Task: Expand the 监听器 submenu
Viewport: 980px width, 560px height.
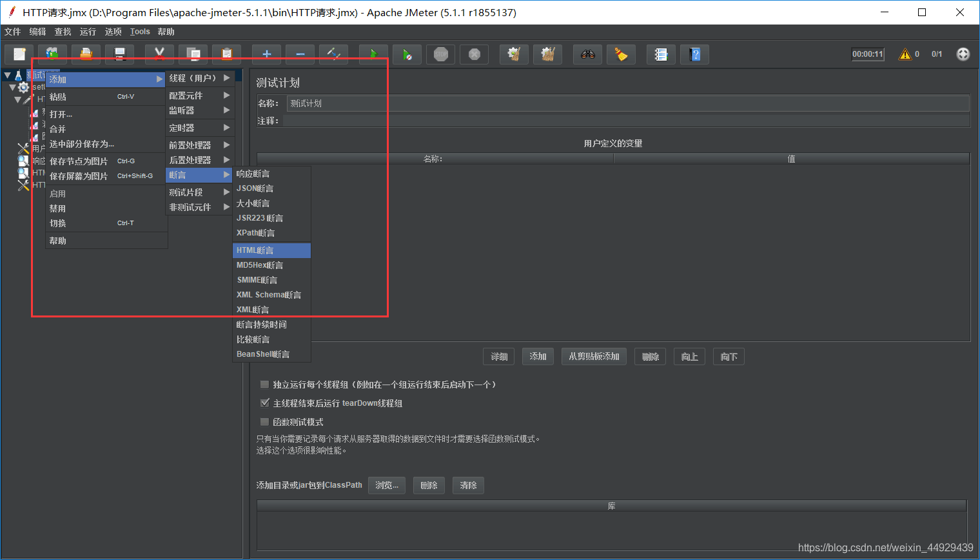Action: click(200, 110)
